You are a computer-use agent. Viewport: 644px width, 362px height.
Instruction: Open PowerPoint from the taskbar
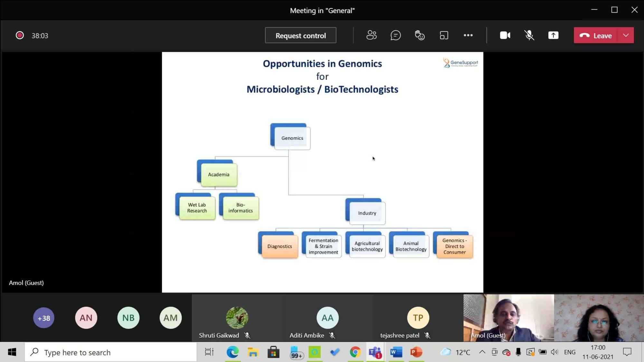click(x=416, y=352)
